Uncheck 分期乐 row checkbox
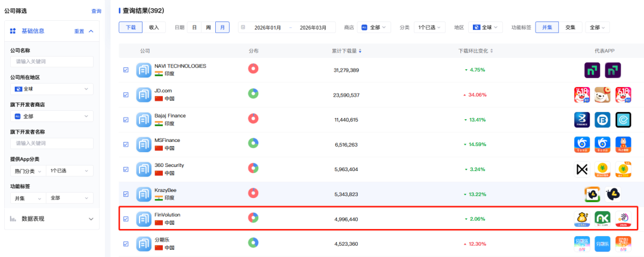 point(126,244)
